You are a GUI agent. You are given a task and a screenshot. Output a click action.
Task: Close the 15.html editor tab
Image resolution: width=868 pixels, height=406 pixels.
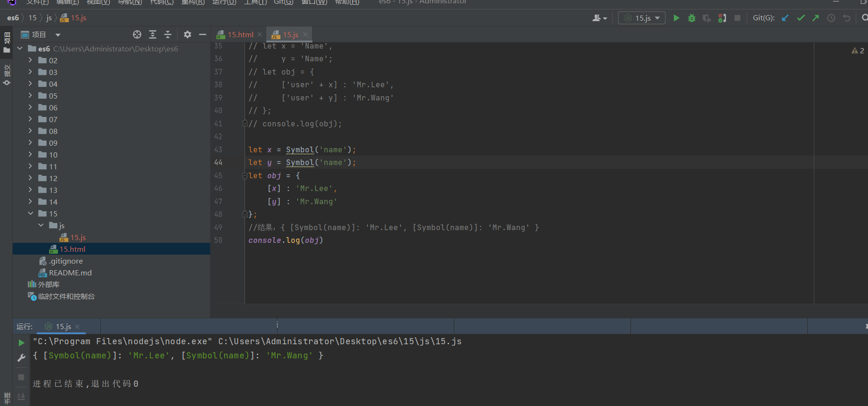coord(260,34)
